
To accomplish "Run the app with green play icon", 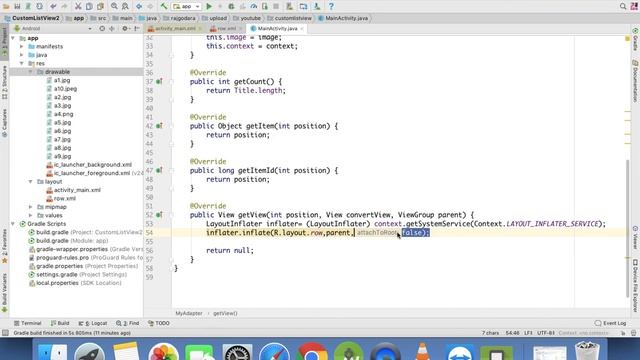I will (x=209, y=7).
